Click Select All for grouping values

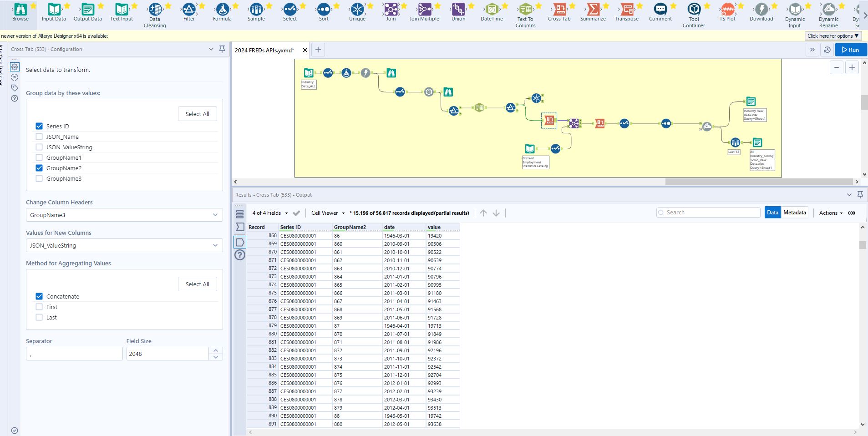[x=197, y=114]
